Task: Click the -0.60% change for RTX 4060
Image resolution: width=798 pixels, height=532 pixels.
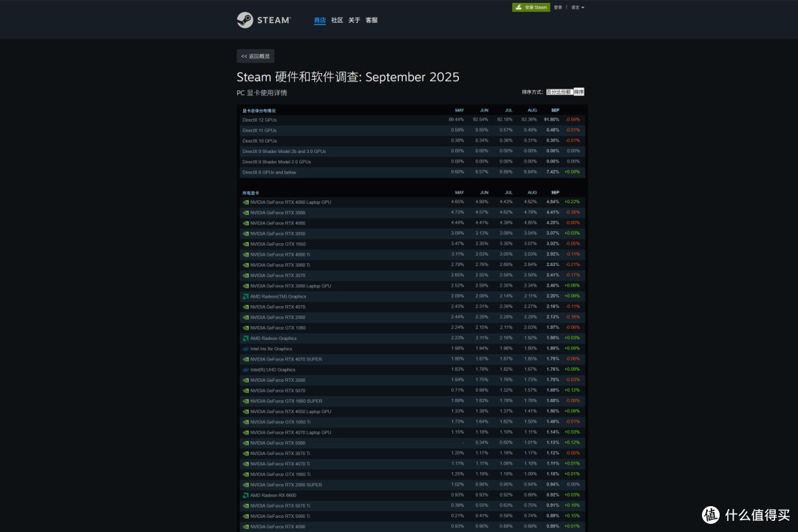Action: tap(573, 222)
